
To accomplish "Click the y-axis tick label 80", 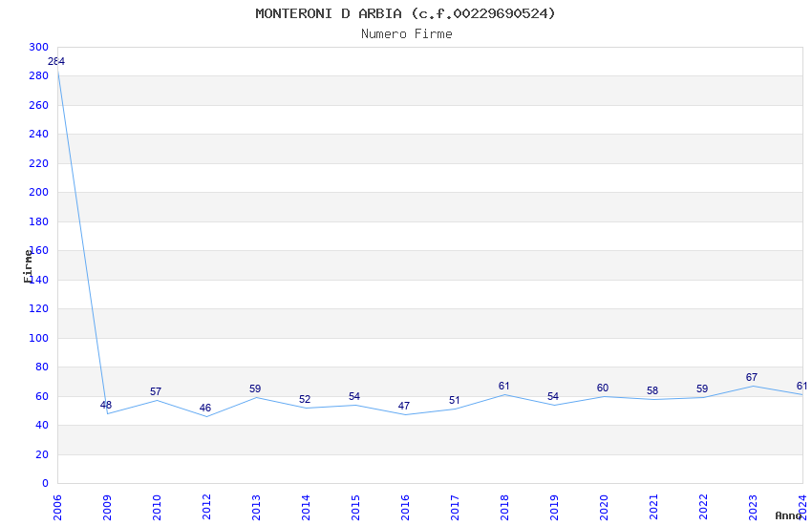I will (42, 367).
